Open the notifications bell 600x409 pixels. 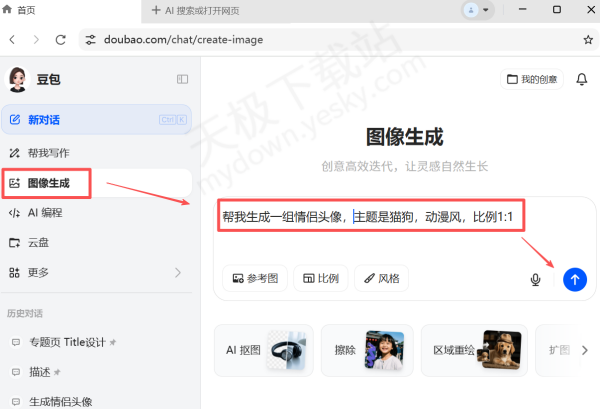click(582, 79)
